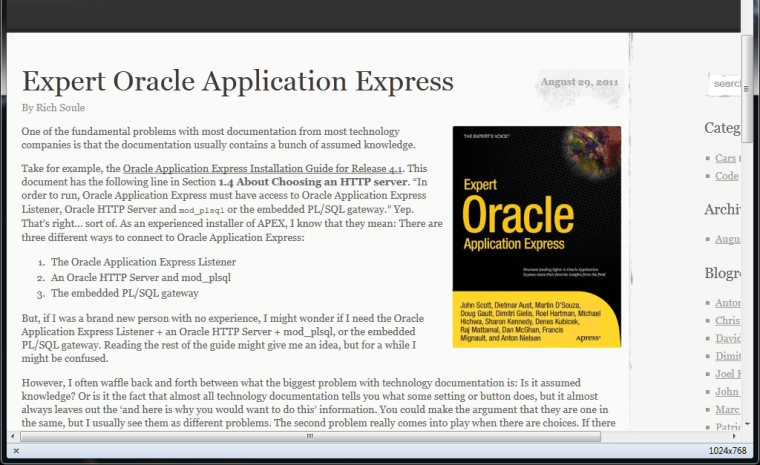Click the horizontal scrollbar right arrow

click(734, 436)
